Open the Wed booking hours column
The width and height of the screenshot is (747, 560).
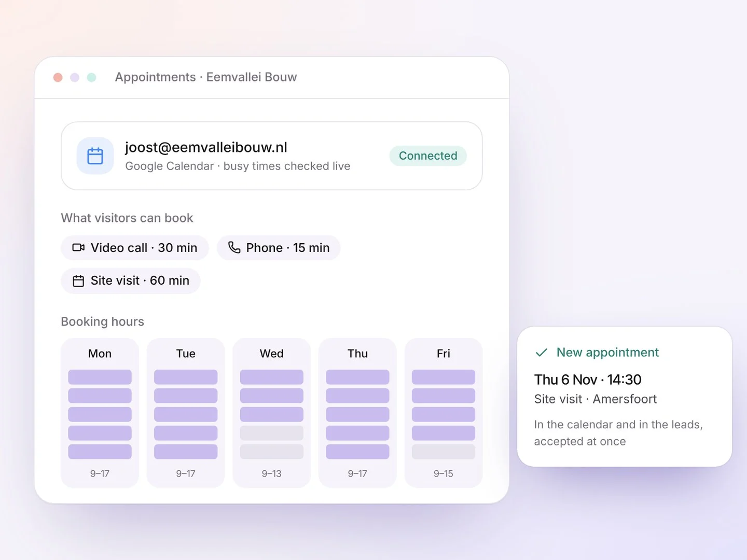(272, 413)
